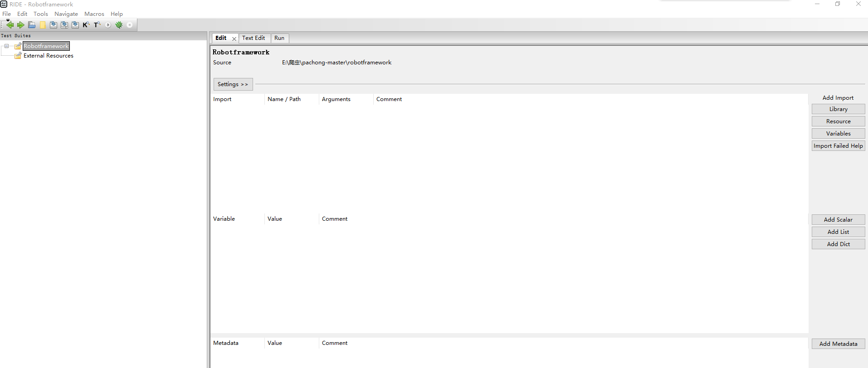
Task: Click the Comment header in Import table
Action: click(x=389, y=99)
